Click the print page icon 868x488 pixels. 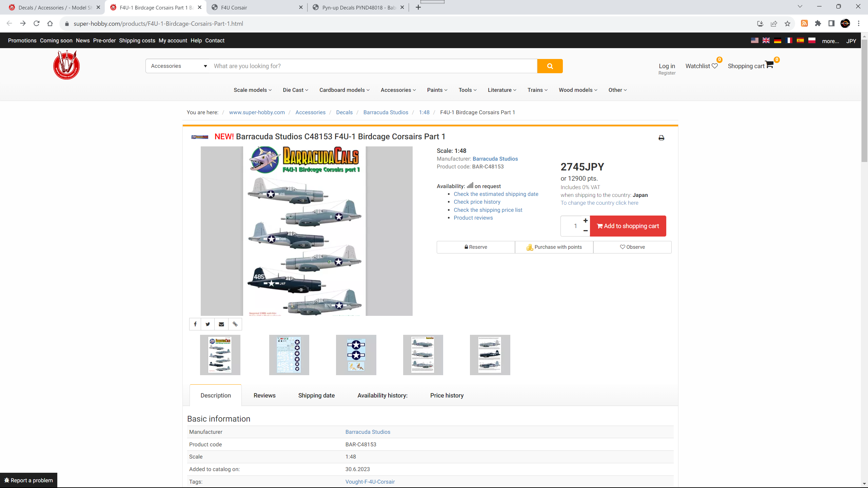[661, 138]
